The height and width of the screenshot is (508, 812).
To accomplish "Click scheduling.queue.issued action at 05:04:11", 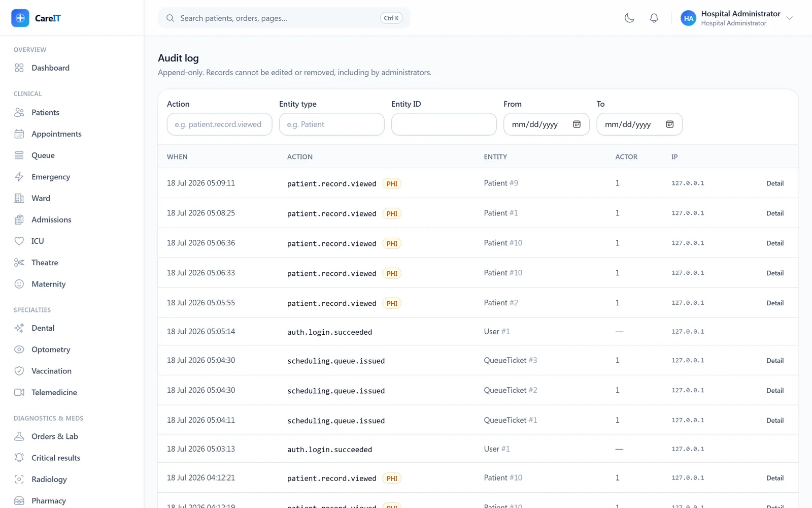I will pyautogui.click(x=336, y=421).
